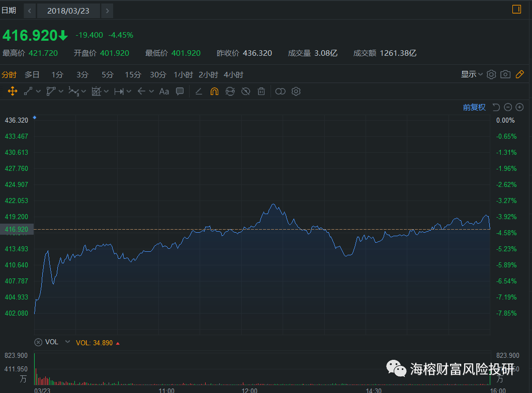Toggle the side panel layout icon
532x393 pixels.
[516, 9]
